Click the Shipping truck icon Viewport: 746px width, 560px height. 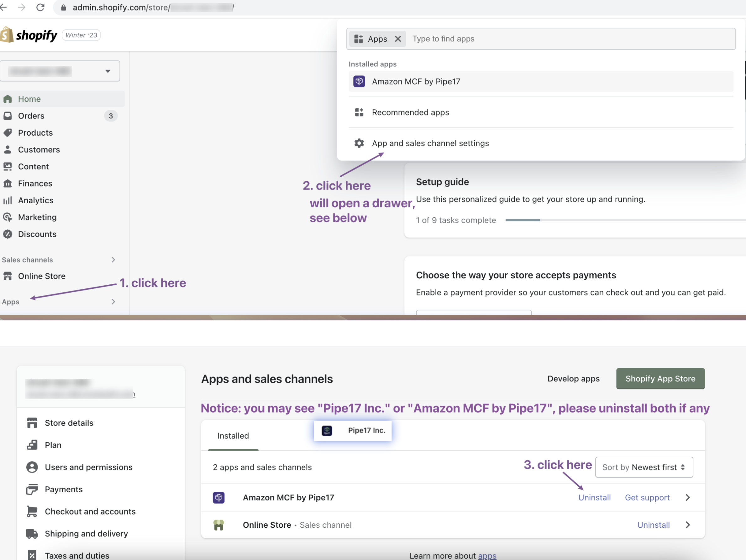click(32, 534)
